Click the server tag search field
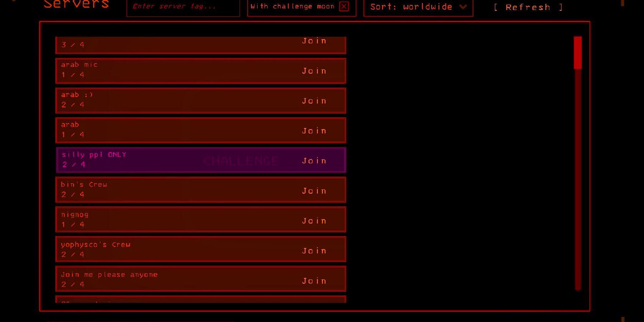This screenshot has width=644, height=322. pos(183,6)
